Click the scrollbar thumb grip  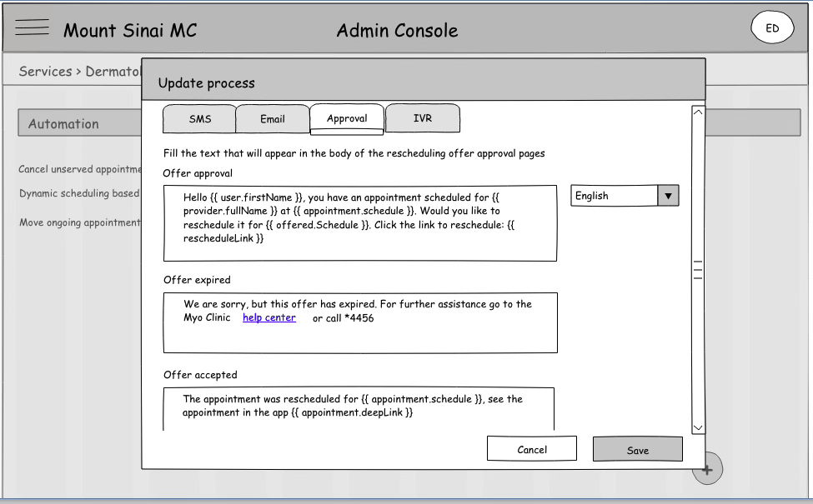[698, 270]
